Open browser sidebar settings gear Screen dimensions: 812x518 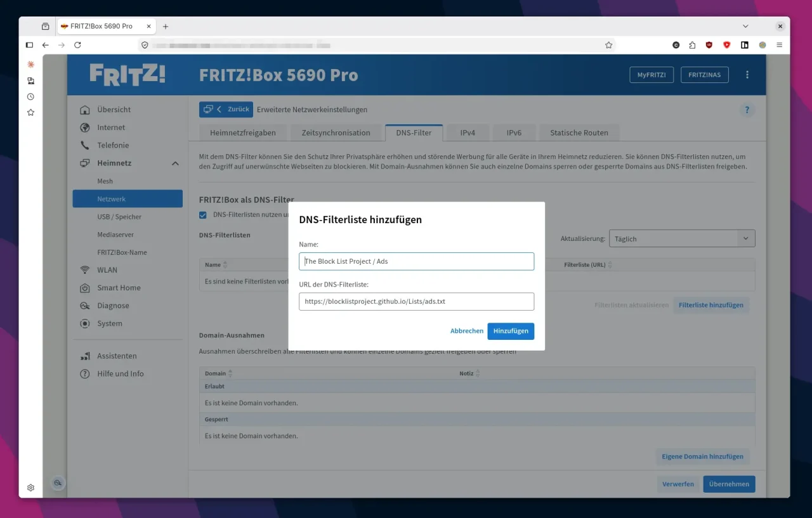[x=30, y=488]
